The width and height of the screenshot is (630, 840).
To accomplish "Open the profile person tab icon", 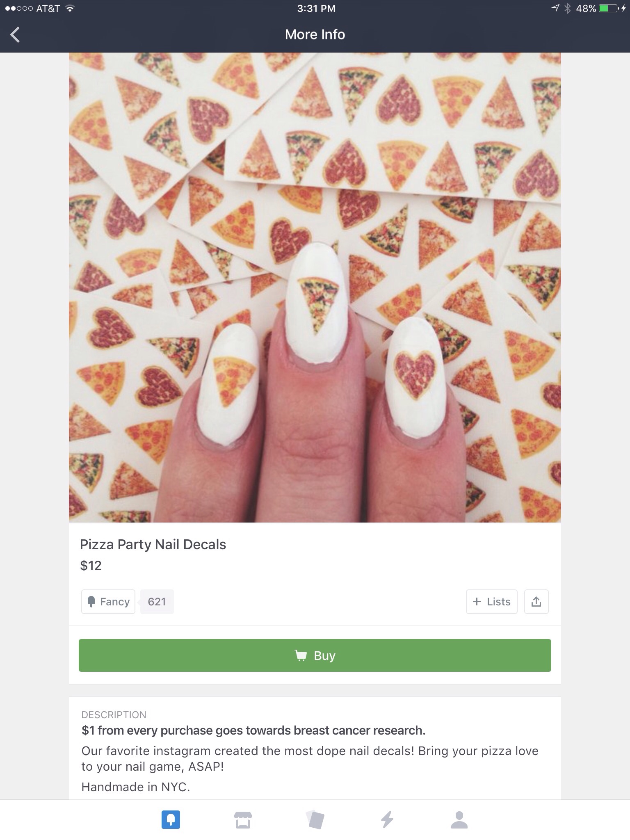I will pos(459,819).
